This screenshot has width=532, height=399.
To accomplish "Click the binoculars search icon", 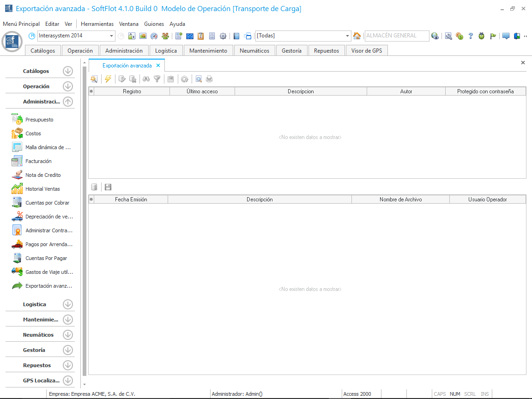I will pyautogui.click(x=146, y=79).
